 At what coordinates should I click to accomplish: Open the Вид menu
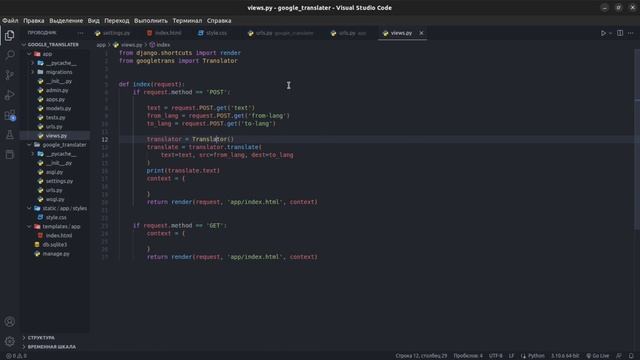(x=93, y=20)
